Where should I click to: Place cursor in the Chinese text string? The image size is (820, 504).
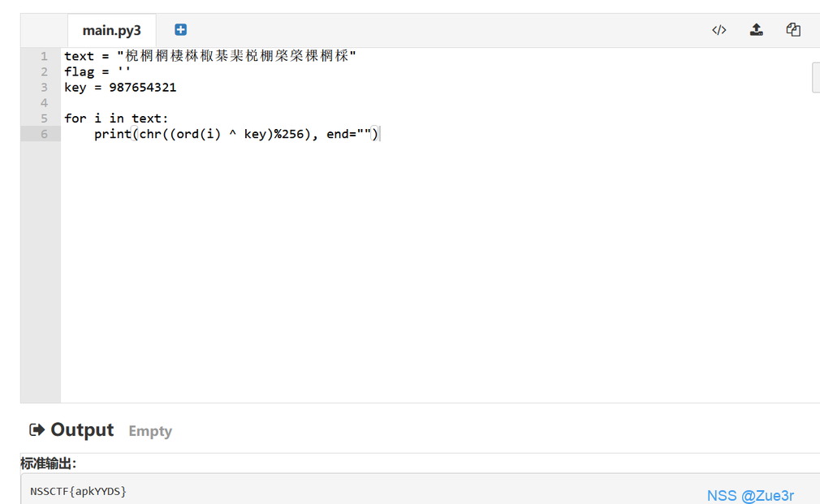tap(237, 56)
